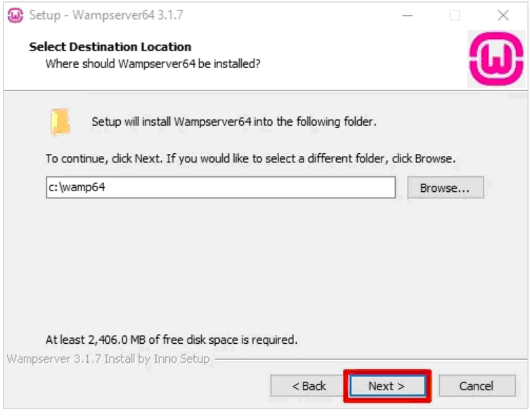Continue installation with the Next button
The image size is (532, 412).
tap(387, 385)
